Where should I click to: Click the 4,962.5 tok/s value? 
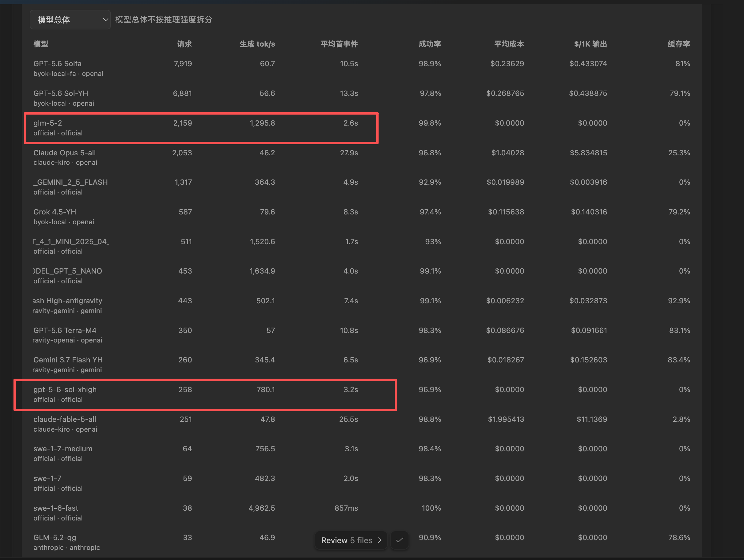point(262,508)
